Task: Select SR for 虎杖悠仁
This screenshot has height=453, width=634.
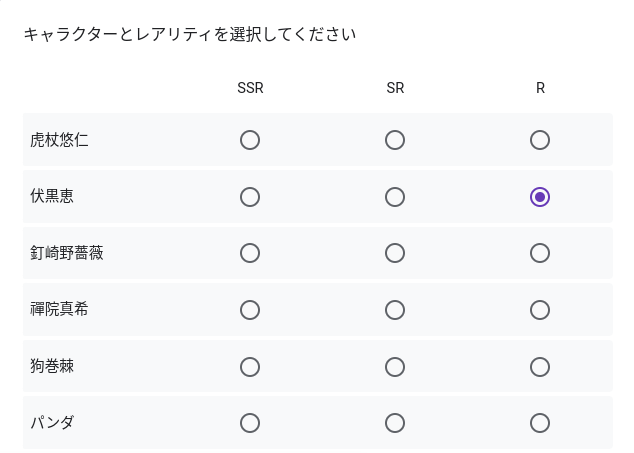Action: tap(395, 140)
